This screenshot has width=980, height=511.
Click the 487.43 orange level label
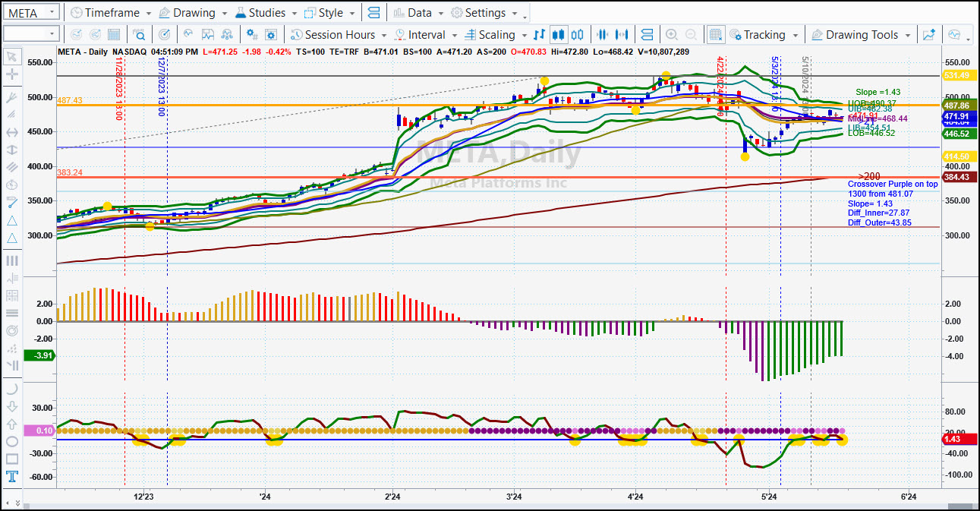click(x=69, y=100)
